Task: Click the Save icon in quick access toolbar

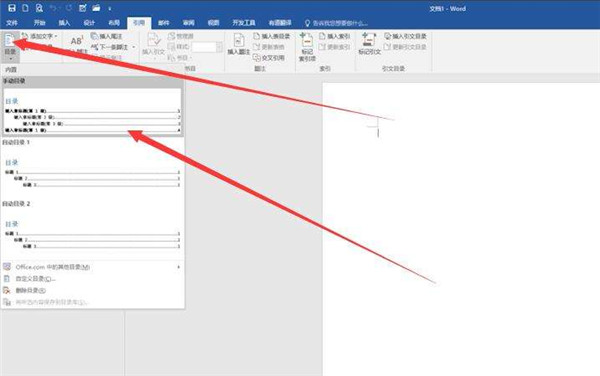Action: point(11,8)
